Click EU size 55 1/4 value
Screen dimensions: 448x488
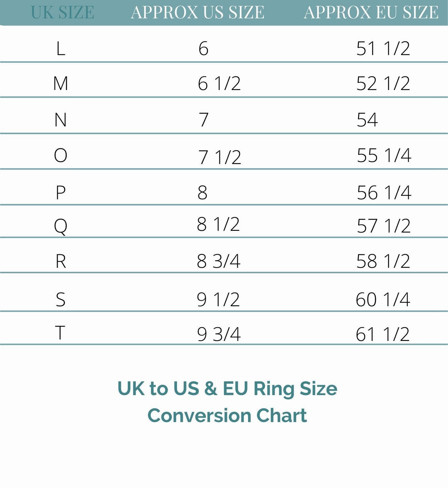pyautogui.click(x=384, y=155)
